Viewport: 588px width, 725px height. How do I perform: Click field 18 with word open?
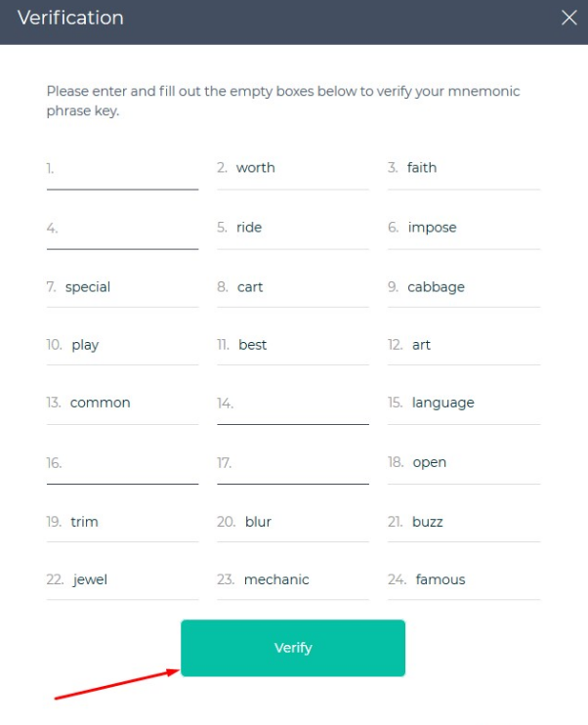[464, 463]
